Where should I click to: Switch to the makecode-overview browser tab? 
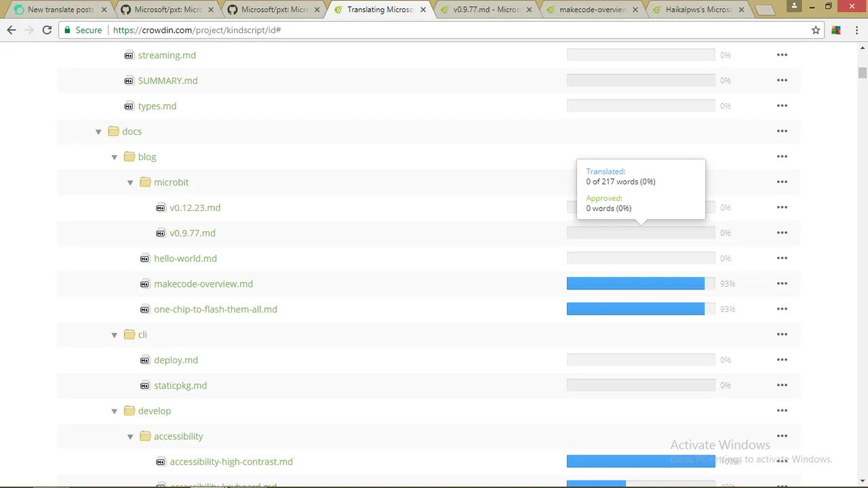(592, 9)
